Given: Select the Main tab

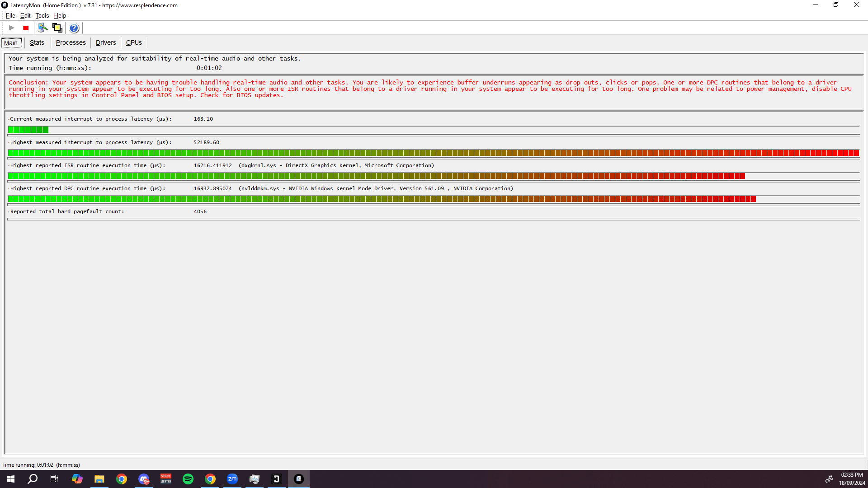Looking at the screenshot, I should (11, 43).
